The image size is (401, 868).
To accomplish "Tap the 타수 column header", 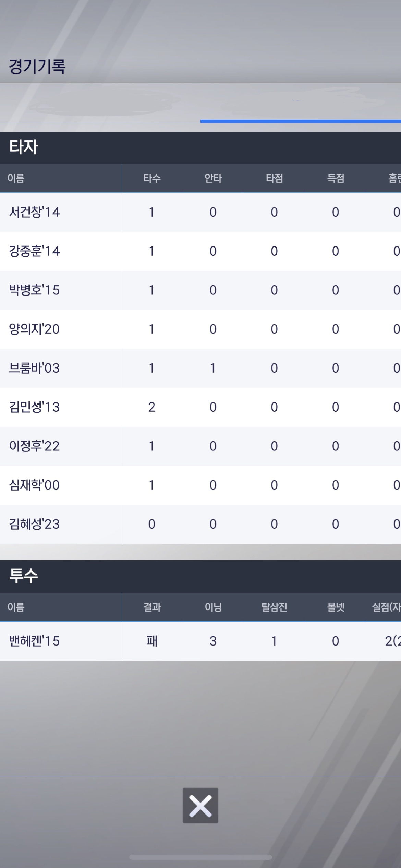I will click(x=151, y=178).
